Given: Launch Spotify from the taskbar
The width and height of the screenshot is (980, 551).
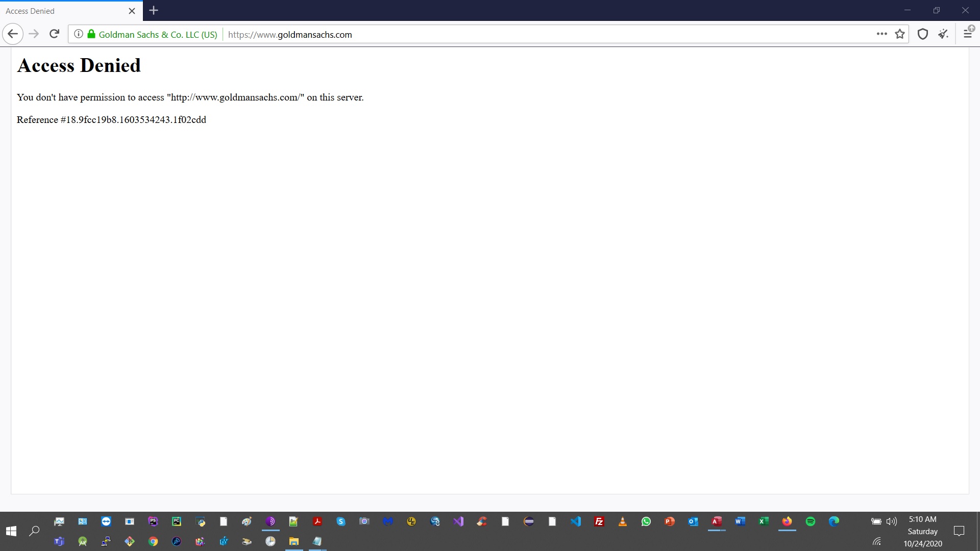Looking at the screenshot, I should (811, 521).
